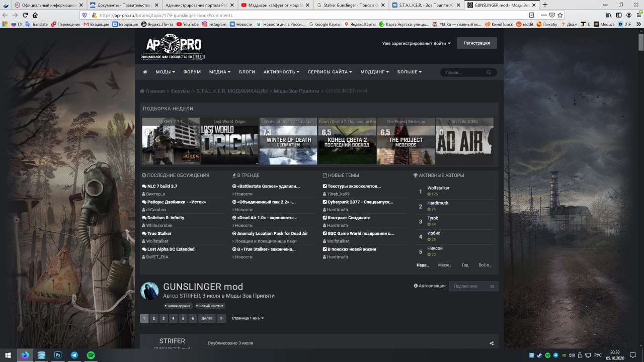Expand the МОДДИНГ dropdown menu

click(375, 72)
